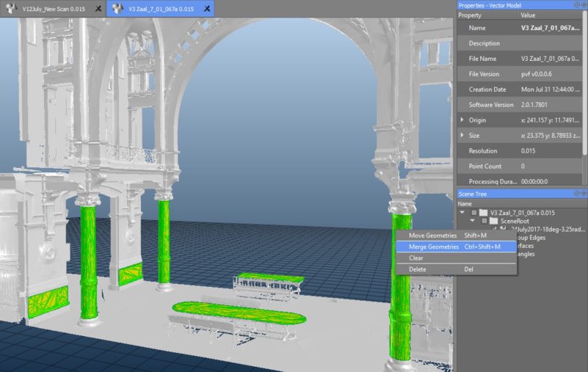This screenshot has height=372, width=588.
Task: Expand the Origin property row
Action: click(462, 120)
